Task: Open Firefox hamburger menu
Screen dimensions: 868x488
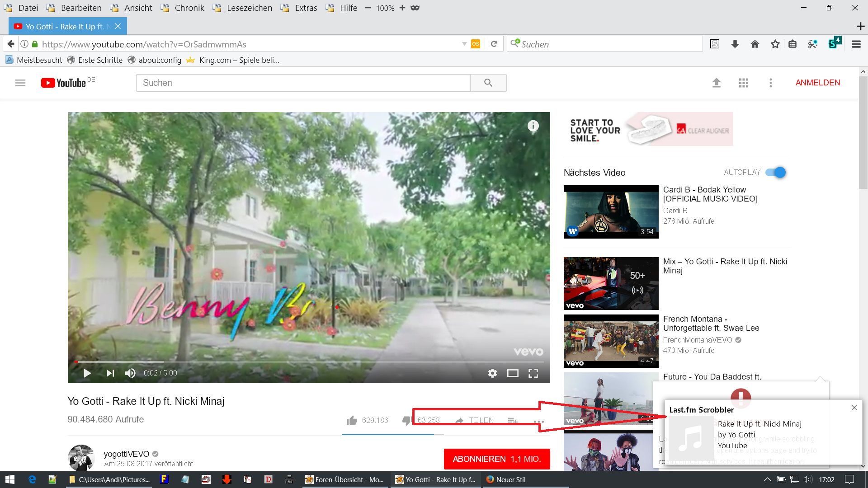Action: click(x=856, y=44)
